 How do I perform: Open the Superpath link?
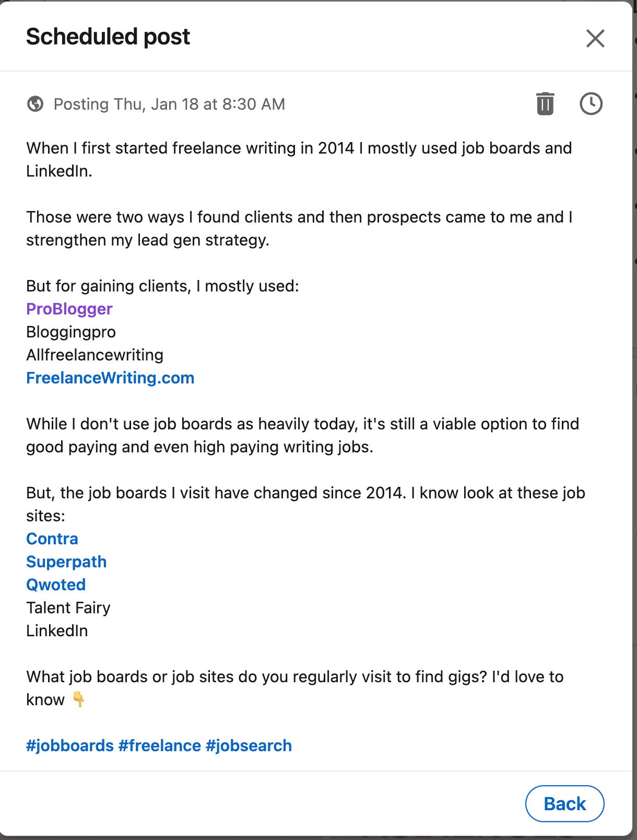click(66, 562)
